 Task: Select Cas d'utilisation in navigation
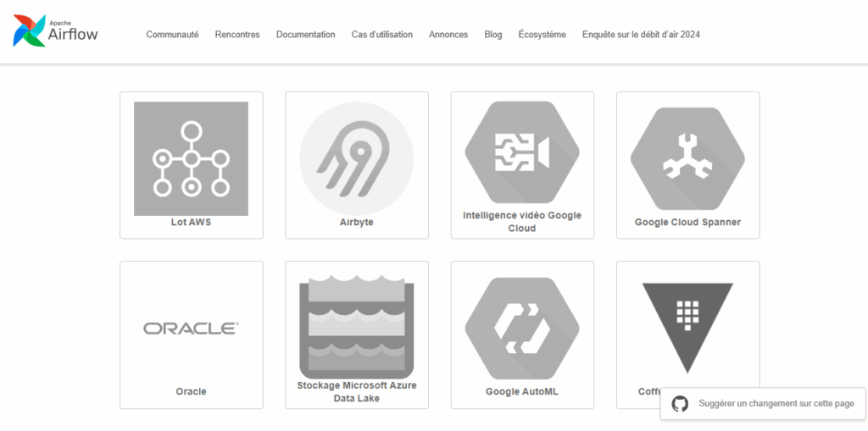pyautogui.click(x=382, y=35)
